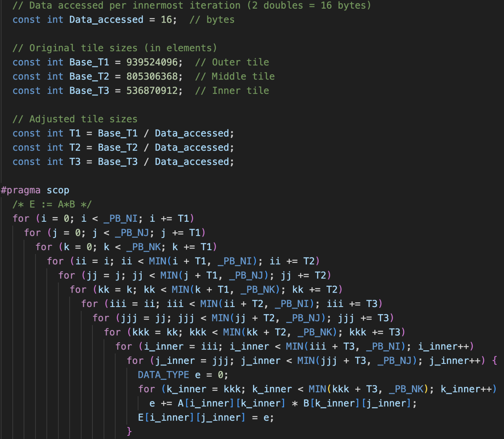Image resolution: width=504 pixels, height=439 pixels.
Task: Click '_PB_NI' in the 'for (i = 0' loop
Action: click(121, 219)
